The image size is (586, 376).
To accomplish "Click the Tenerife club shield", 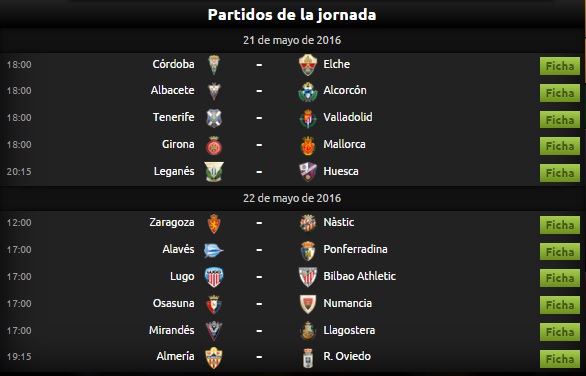I will coord(214,118).
